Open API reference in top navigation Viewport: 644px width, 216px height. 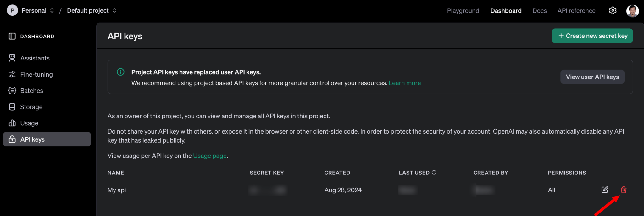coord(576,11)
